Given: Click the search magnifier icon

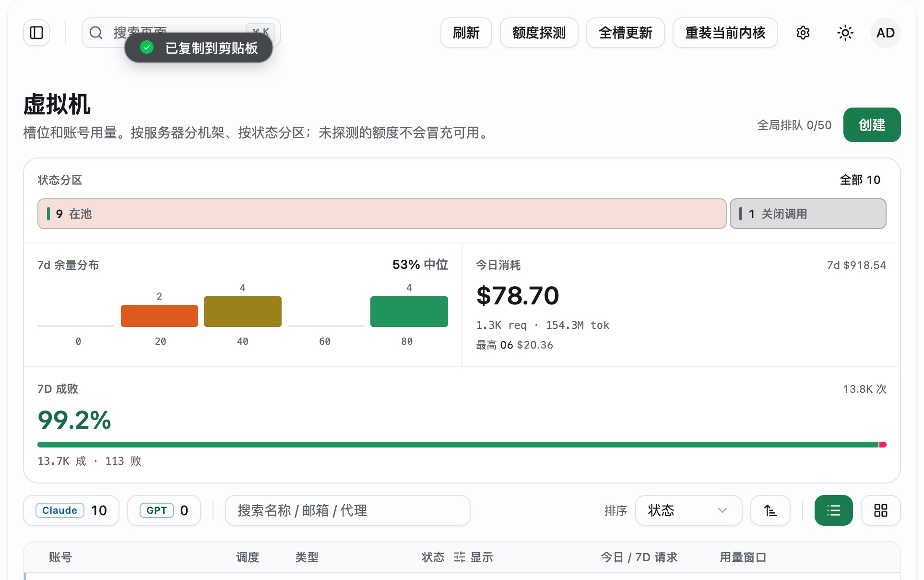Looking at the screenshot, I should click(x=96, y=33).
